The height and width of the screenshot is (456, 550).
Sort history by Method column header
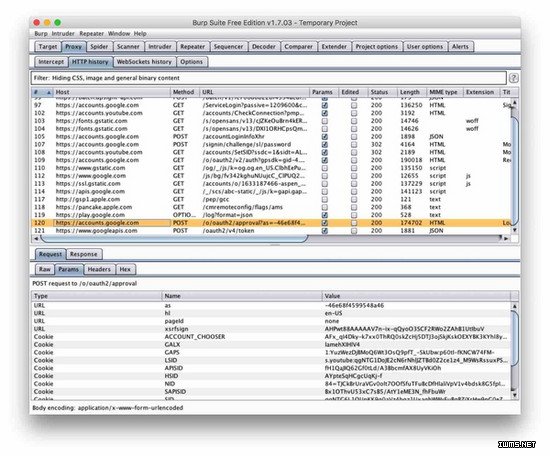tap(185, 92)
